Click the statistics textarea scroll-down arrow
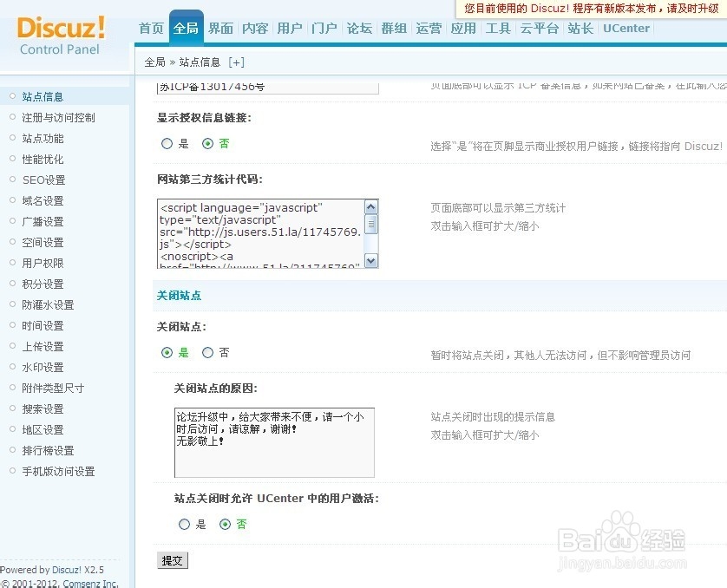The width and height of the screenshot is (727, 588). [x=371, y=260]
